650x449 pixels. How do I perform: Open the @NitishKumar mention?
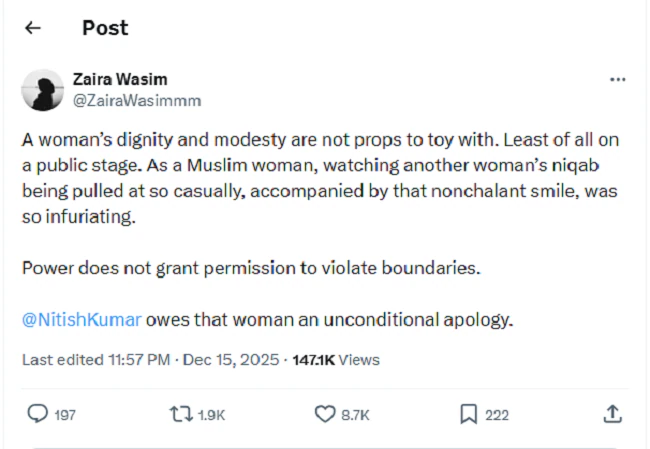click(82, 320)
